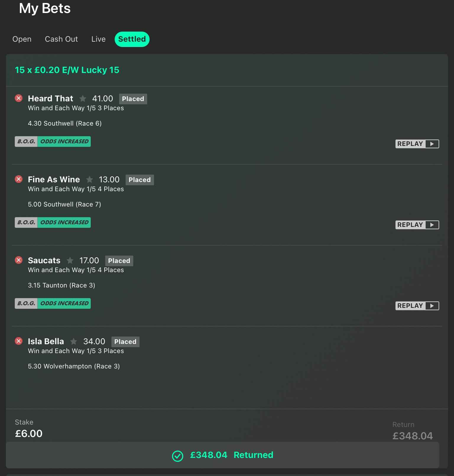Go to the Cash Out tab
Image resolution: width=454 pixels, height=476 pixels.
[61, 39]
